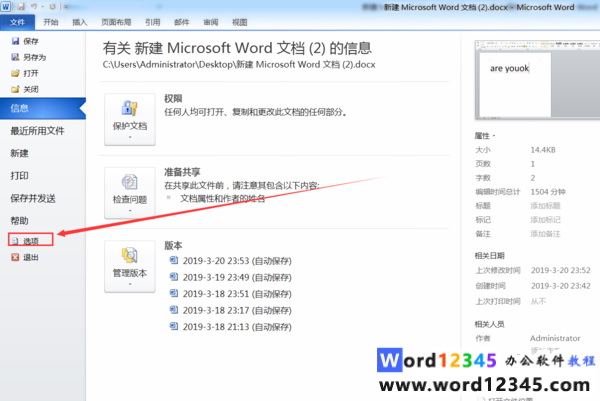Viewport: 600px width, 401px height.
Task: Expand the 管理版本 dropdown arrow
Action: tap(130, 284)
